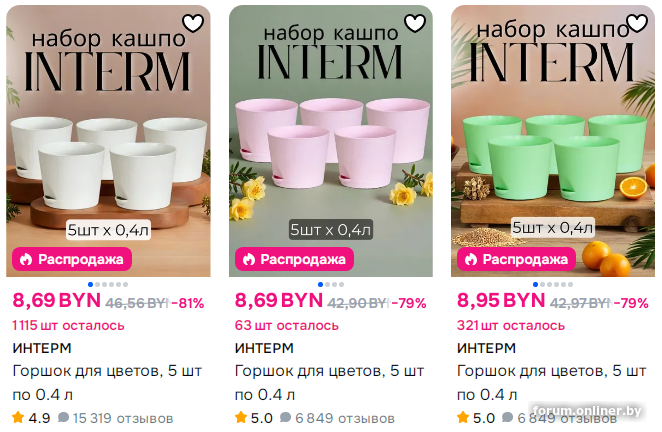Viewport: 662px width, 432px height.
Task: Click Распродажа badge on pink pots
Action: (294, 259)
